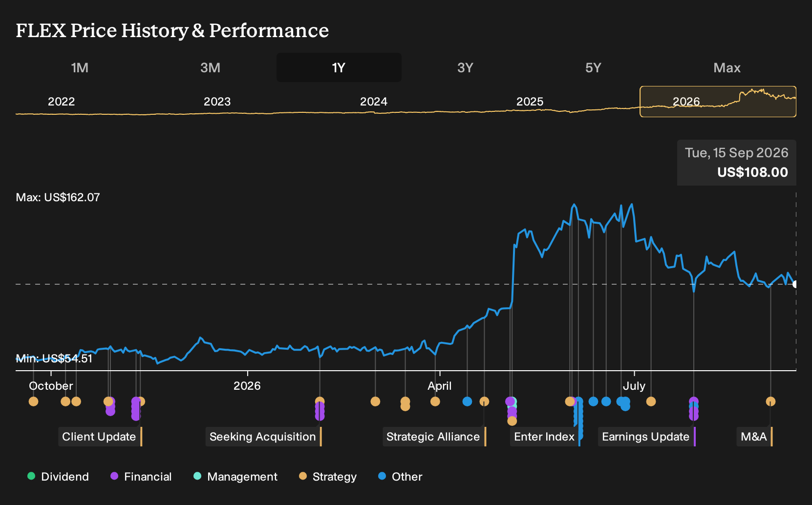Viewport: 812px width, 505px height.
Task: Toggle the Management legend filter
Action: coord(235,477)
